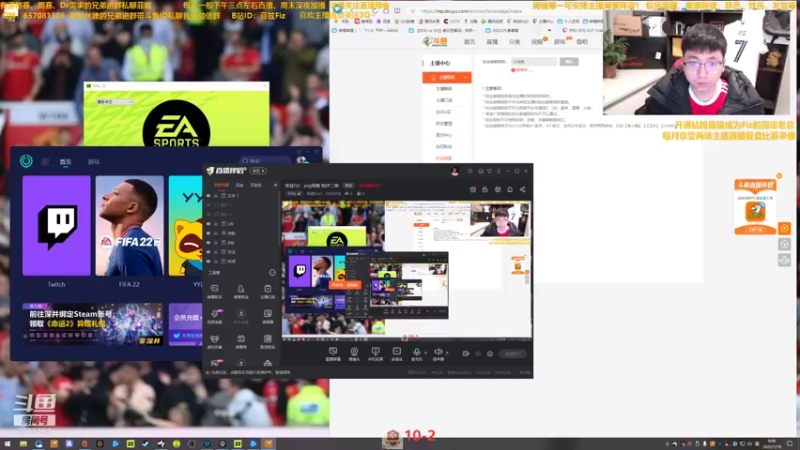This screenshot has width=800, height=450.
Task: Click the streamer avatar in companion title bar
Action: [455, 171]
